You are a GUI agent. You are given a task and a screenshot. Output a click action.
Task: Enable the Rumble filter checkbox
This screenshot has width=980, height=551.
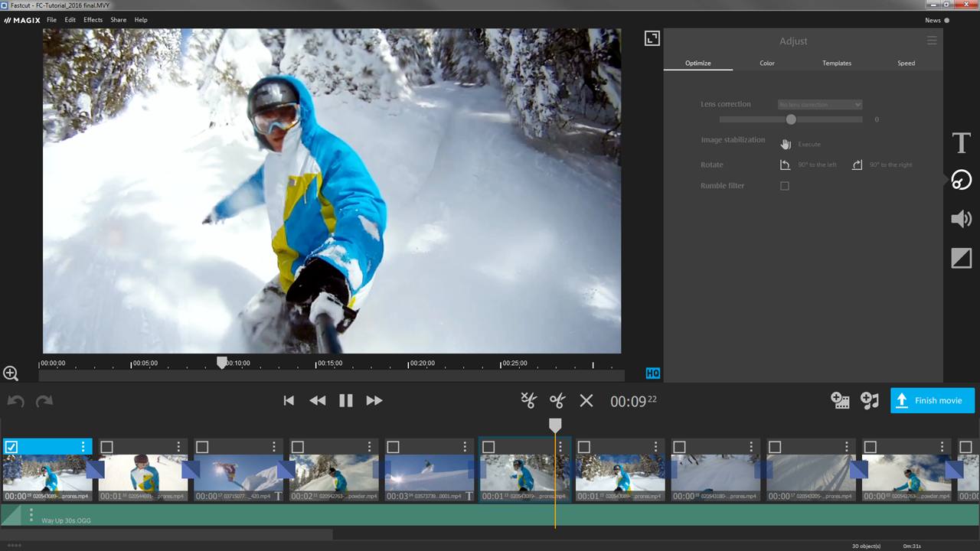[x=785, y=186]
